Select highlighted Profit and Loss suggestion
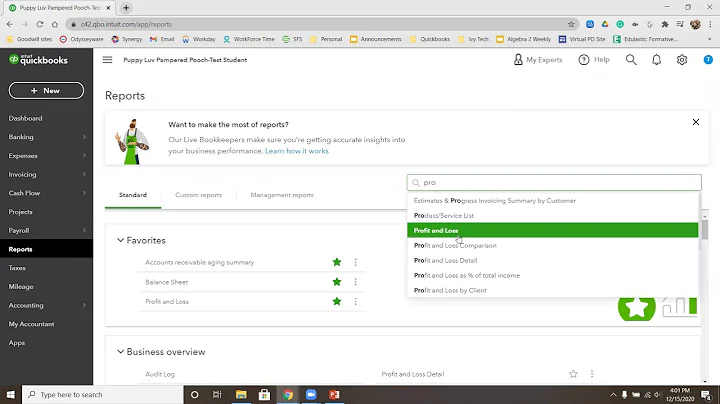 click(x=552, y=230)
